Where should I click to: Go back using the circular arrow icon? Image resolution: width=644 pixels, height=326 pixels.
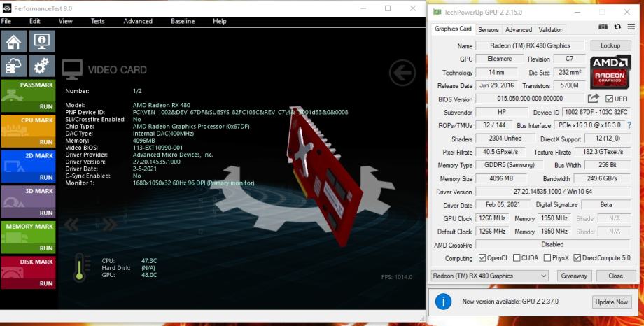[402, 73]
